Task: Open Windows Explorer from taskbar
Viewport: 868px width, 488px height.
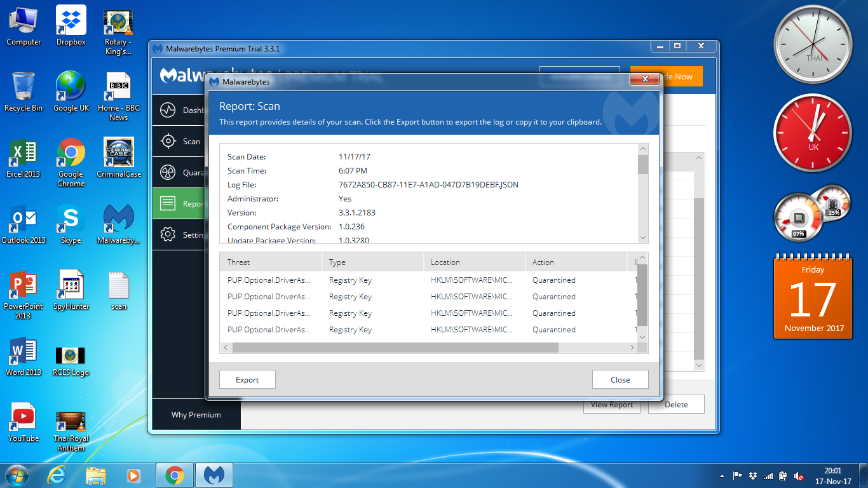Action: [96, 475]
